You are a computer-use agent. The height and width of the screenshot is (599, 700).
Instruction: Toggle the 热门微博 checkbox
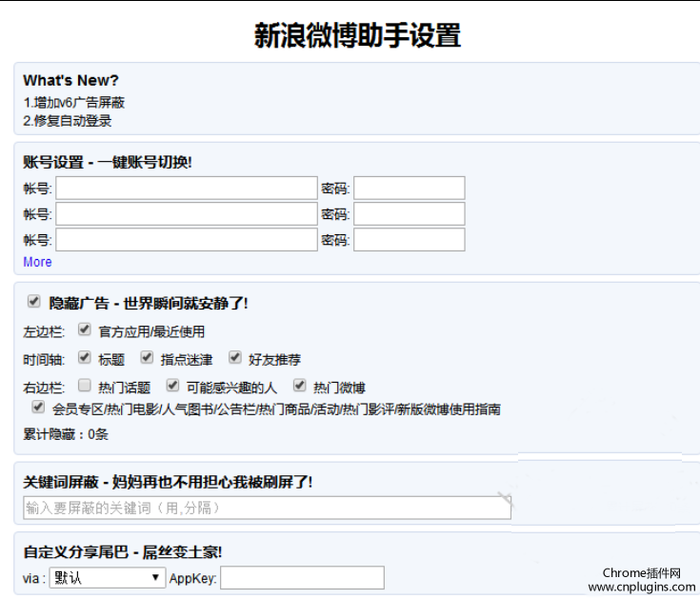(300, 385)
